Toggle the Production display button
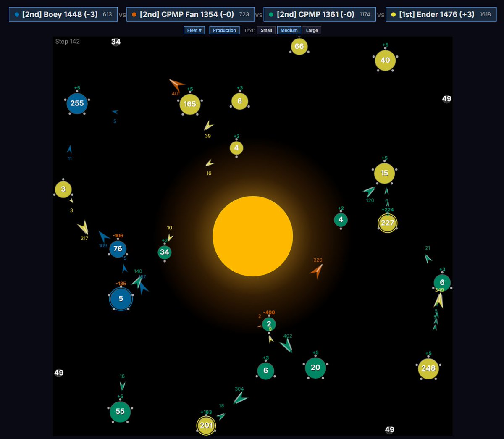 tap(224, 30)
